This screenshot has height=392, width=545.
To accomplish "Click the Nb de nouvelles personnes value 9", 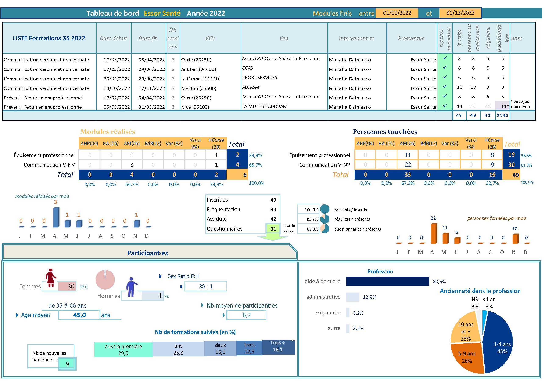I will point(67,364).
